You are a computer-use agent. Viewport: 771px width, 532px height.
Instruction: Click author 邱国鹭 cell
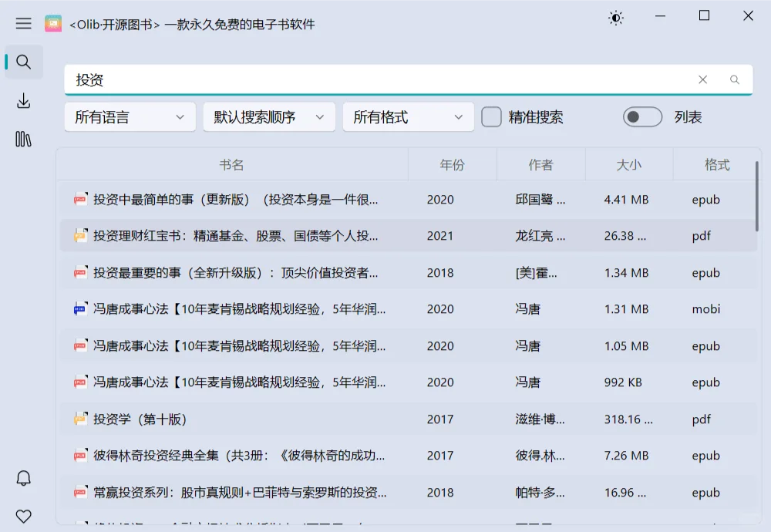click(540, 199)
